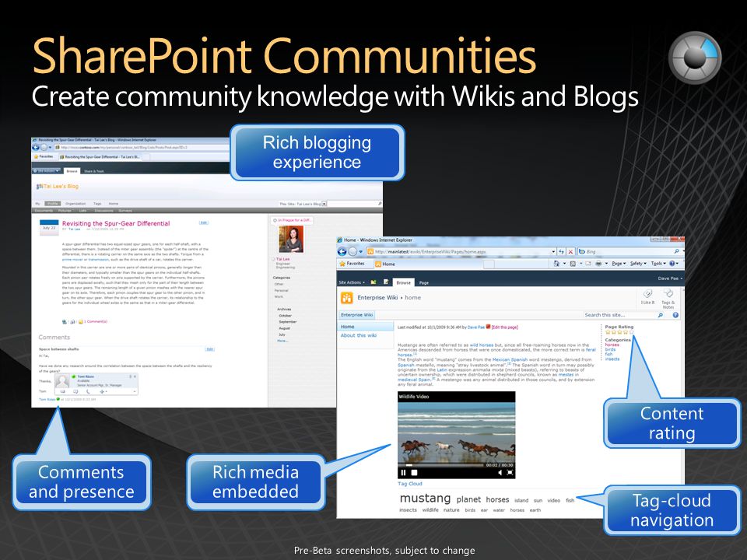747x560 pixels.
Task: Click Edit link beside blog post title
Action: pos(203,223)
